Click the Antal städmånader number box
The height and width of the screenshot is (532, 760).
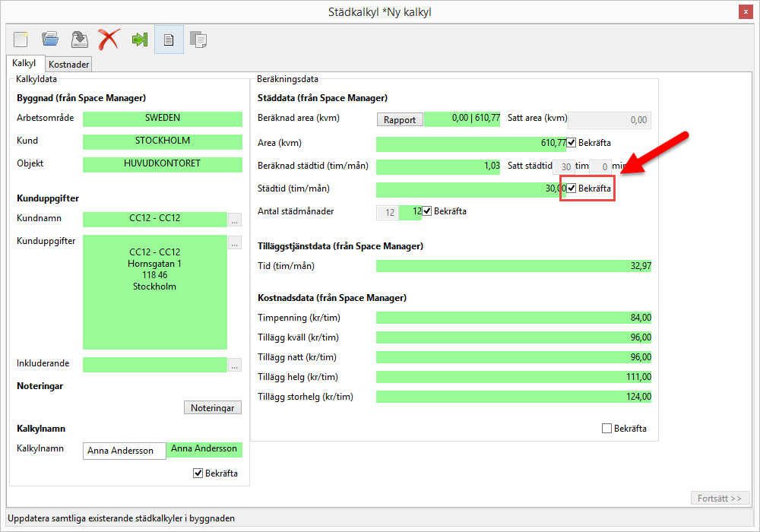click(x=389, y=213)
